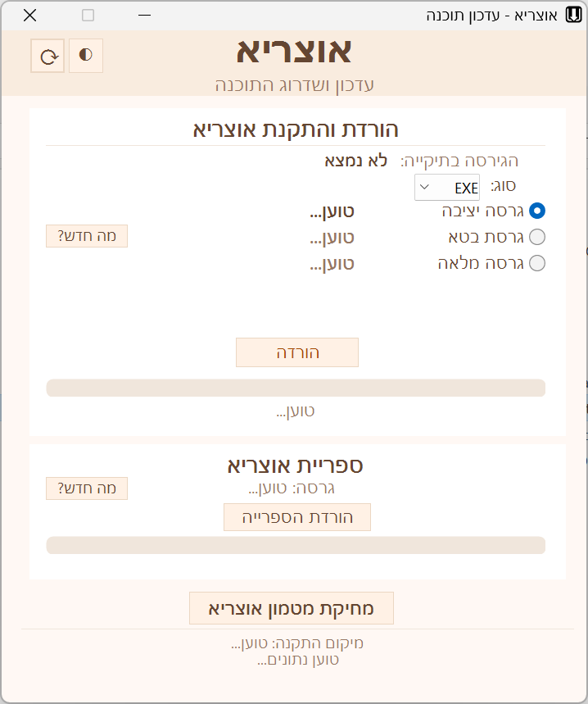Viewport: 588px width, 704px height.
Task: Pick the גרסה מלאה radio option
Action: [537, 263]
